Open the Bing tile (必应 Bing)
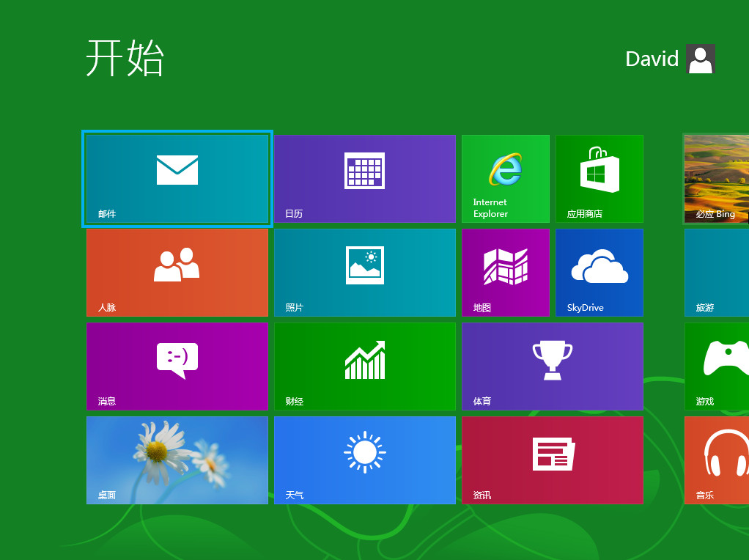 point(717,179)
